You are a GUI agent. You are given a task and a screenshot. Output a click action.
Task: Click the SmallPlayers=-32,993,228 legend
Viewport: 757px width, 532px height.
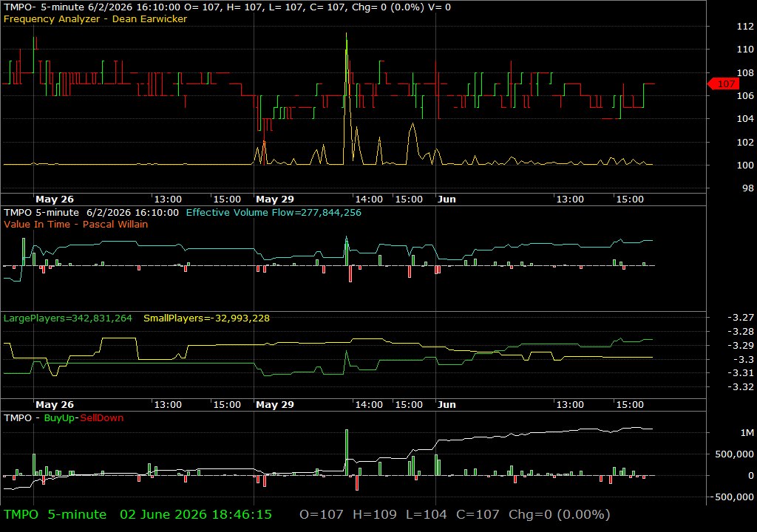click(207, 318)
